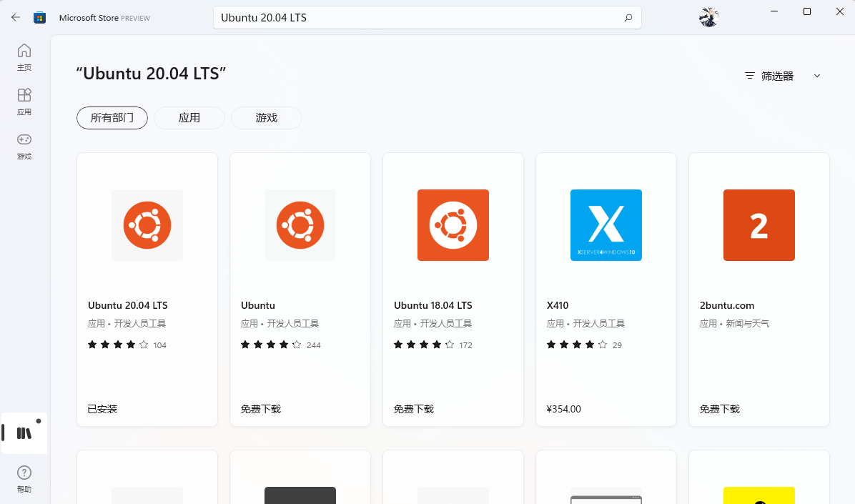Open the library icon in sidebar

[24, 433]
